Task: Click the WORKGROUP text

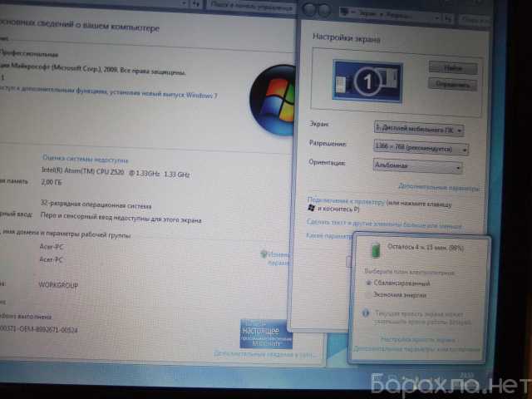Action: pos(58,285)
